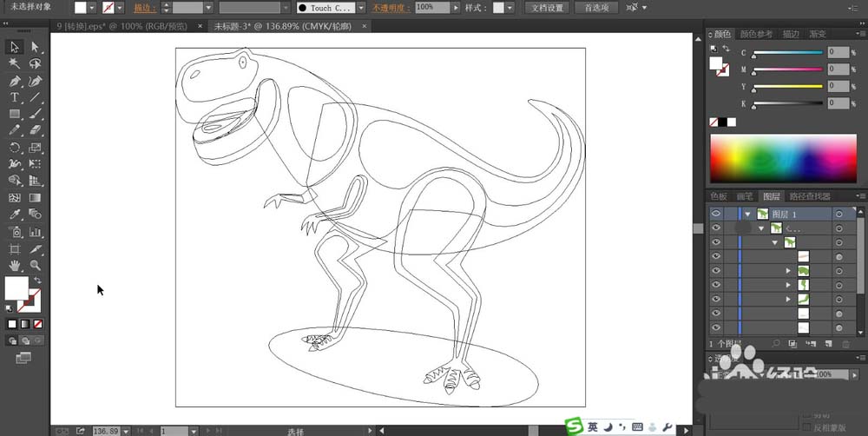The image size is (868, 436).
Task: Select the Direct Selection tool
Action: click(35, 47)
